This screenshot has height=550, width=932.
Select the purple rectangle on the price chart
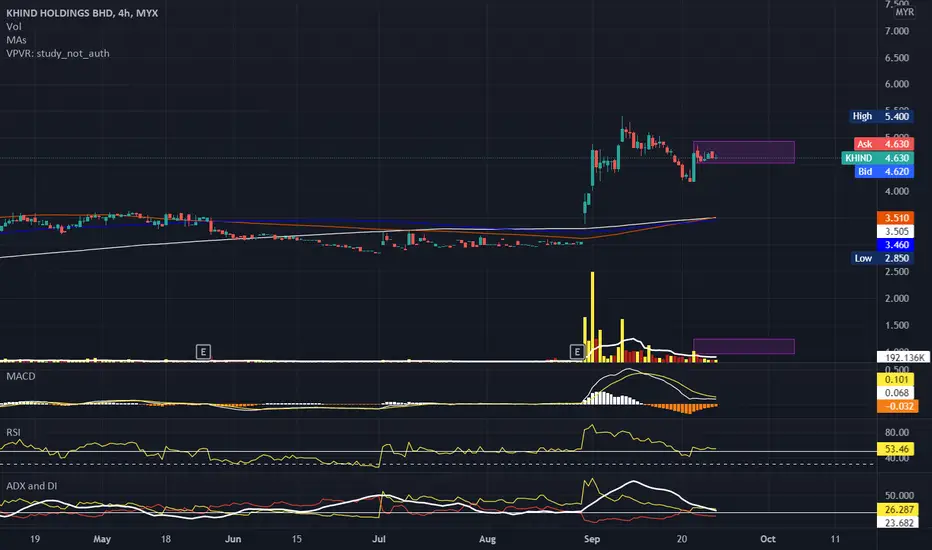point(744,152)
